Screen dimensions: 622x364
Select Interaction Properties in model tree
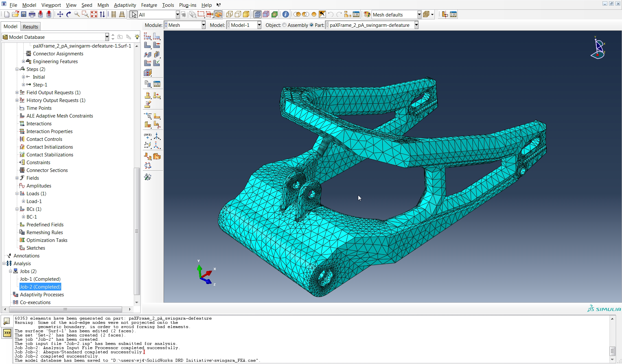click(49, 131)
